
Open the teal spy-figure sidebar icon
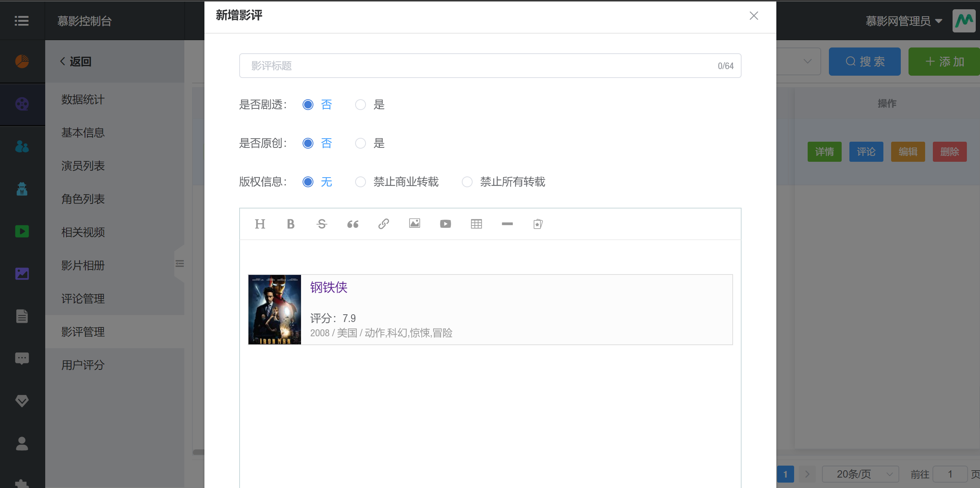click(x=22, y=189)
